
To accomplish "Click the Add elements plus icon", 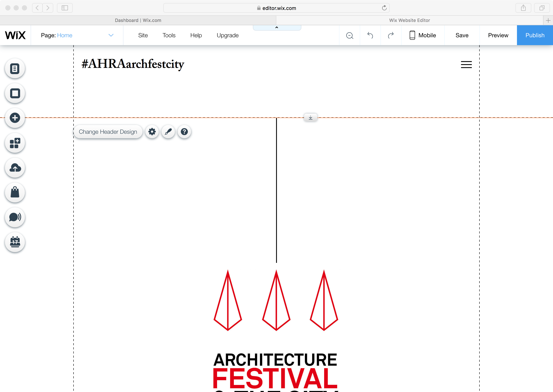I will point(15,118).
